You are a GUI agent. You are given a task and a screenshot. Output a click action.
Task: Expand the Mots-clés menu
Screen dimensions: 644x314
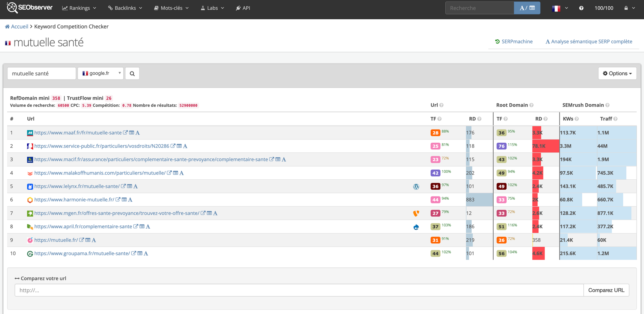pyautogui.click(x=171, y=8)
